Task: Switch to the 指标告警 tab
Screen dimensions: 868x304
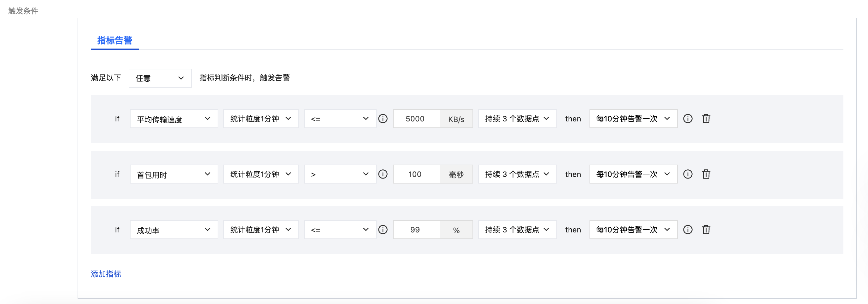Action: pos(114,40)
